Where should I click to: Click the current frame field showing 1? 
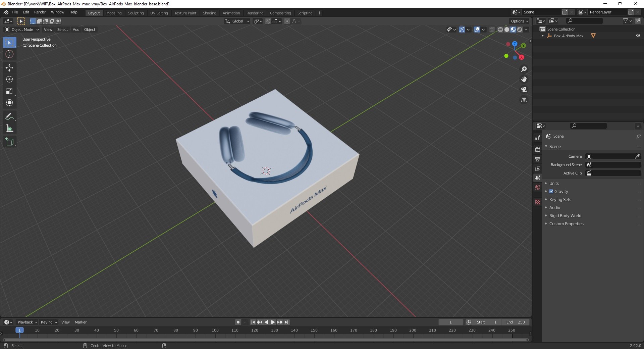(x=450, y=322)
